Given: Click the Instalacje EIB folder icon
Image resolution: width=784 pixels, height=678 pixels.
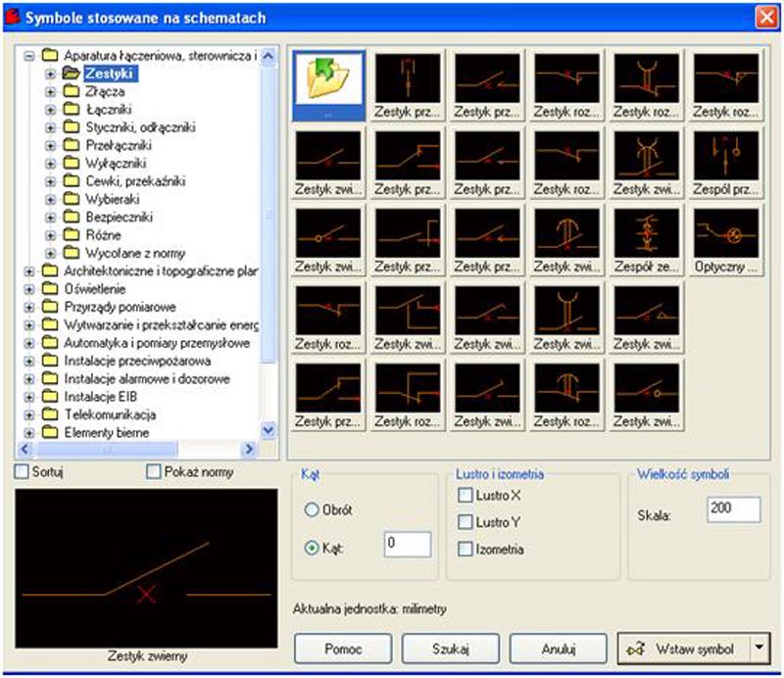Looking at the screenshot, I should 50,397.
